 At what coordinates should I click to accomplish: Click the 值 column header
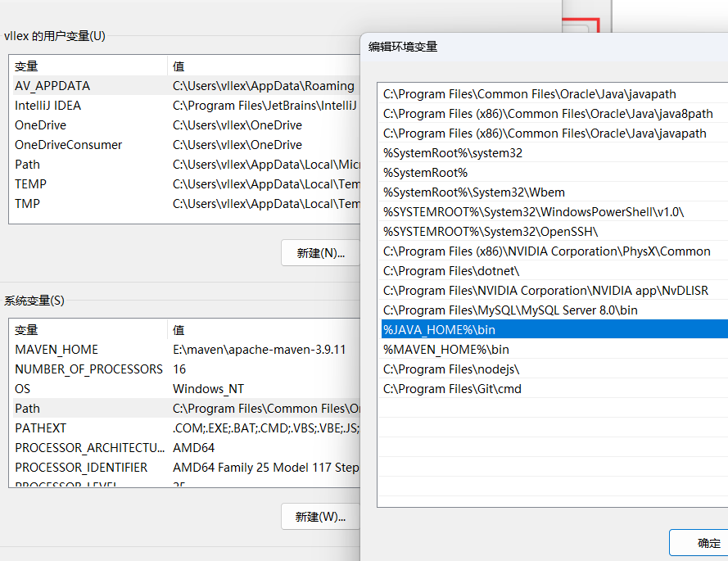click(179, 66)
